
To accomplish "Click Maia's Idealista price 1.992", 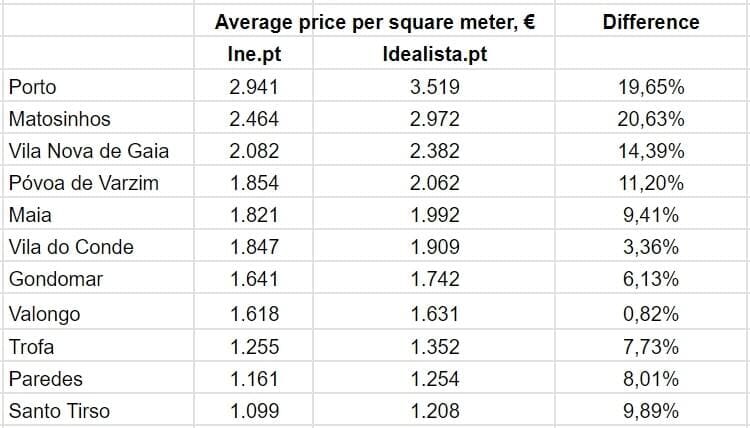I will point(435,215).
